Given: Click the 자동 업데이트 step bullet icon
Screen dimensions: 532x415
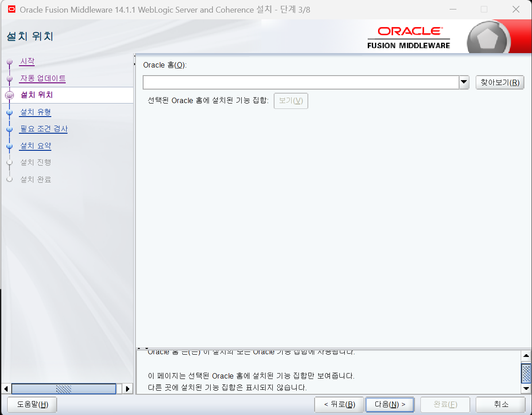Looking at the screenshot, I should point(9,79).
